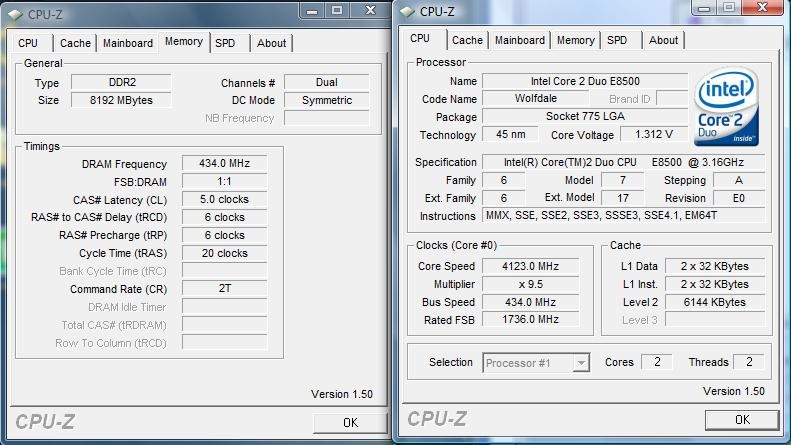Click the Intel Core 2 Duo logo

[x=726, y=107]
